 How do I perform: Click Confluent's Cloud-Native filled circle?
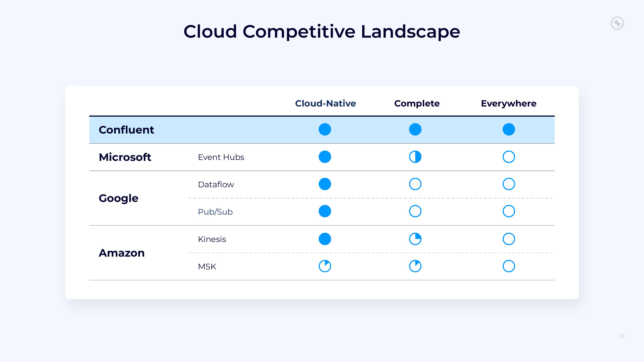click(x=325, y=129)
